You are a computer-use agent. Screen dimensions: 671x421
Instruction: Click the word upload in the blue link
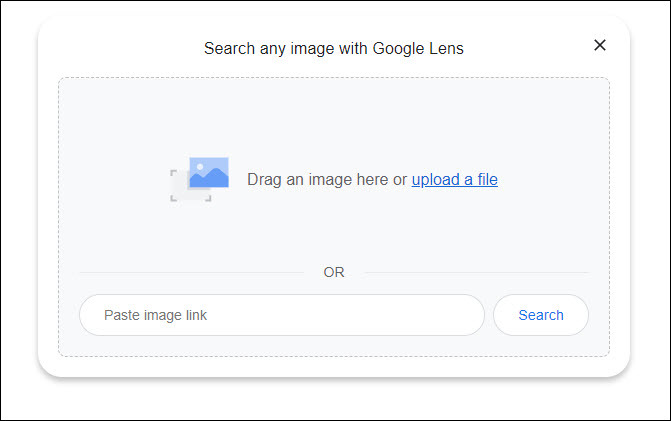pyautogui.click(x=436, y=180)
